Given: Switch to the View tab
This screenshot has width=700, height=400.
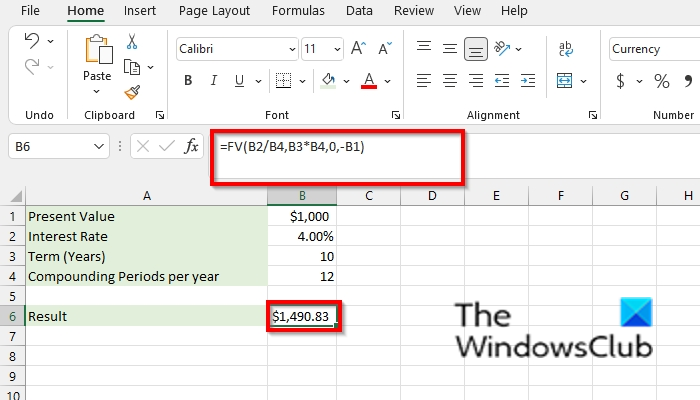Looking at the screenshot, I should point(467,11).
